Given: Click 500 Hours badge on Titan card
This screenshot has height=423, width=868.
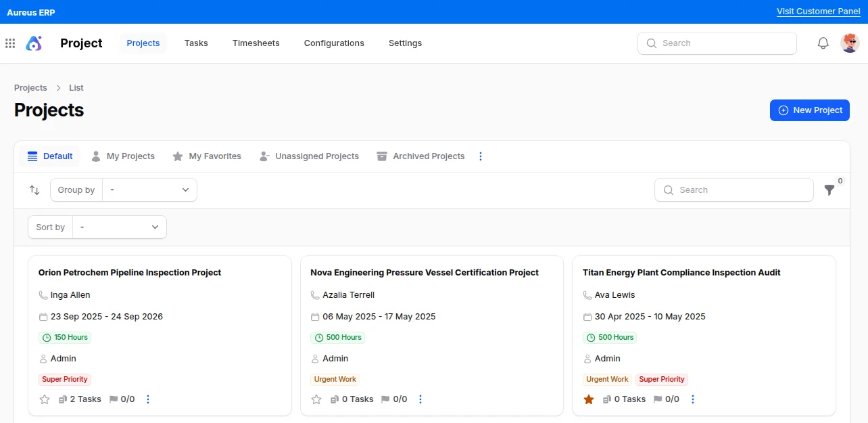Looking at the screenshot, I should 610,338.
